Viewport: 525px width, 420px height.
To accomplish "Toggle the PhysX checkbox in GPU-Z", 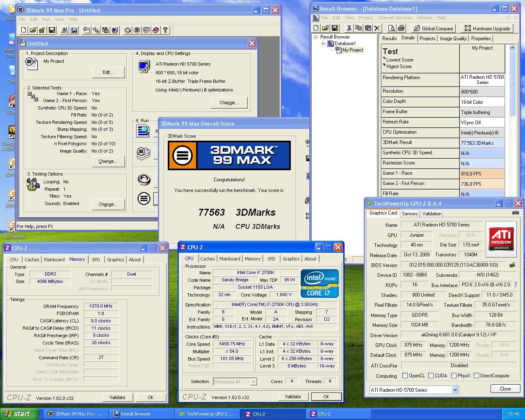I will pos(454,376).
